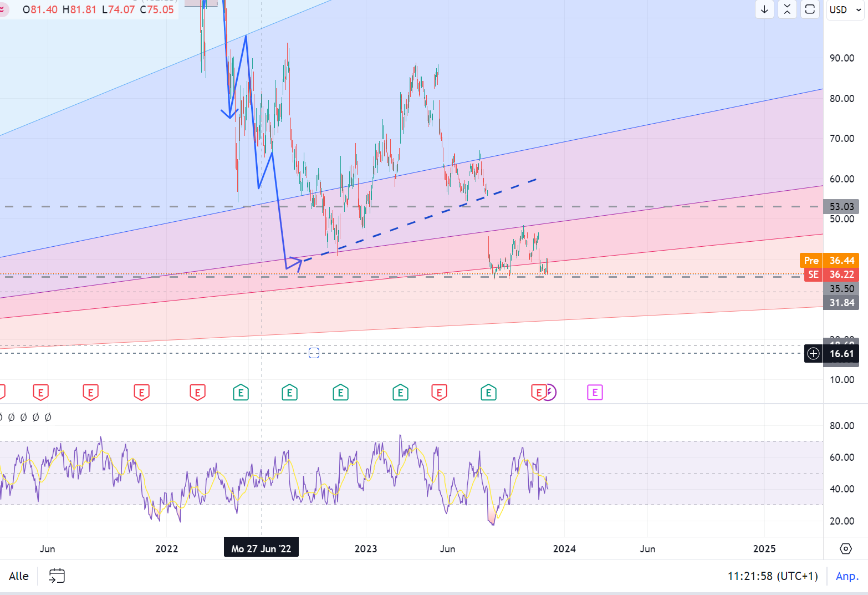The height and width of the screenshot is (595, 868).
Task: Open the go-to-date calendar icon
Action: (57, 576)
